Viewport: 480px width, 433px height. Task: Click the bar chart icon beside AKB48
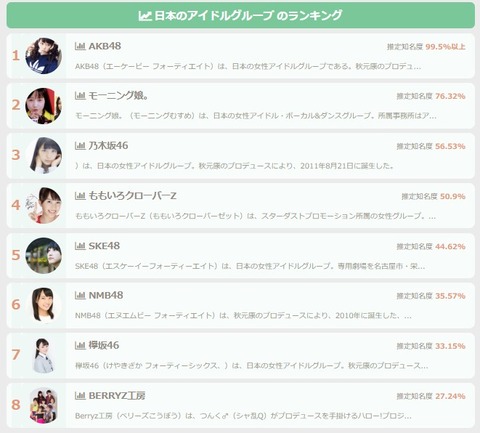(80, 46)
